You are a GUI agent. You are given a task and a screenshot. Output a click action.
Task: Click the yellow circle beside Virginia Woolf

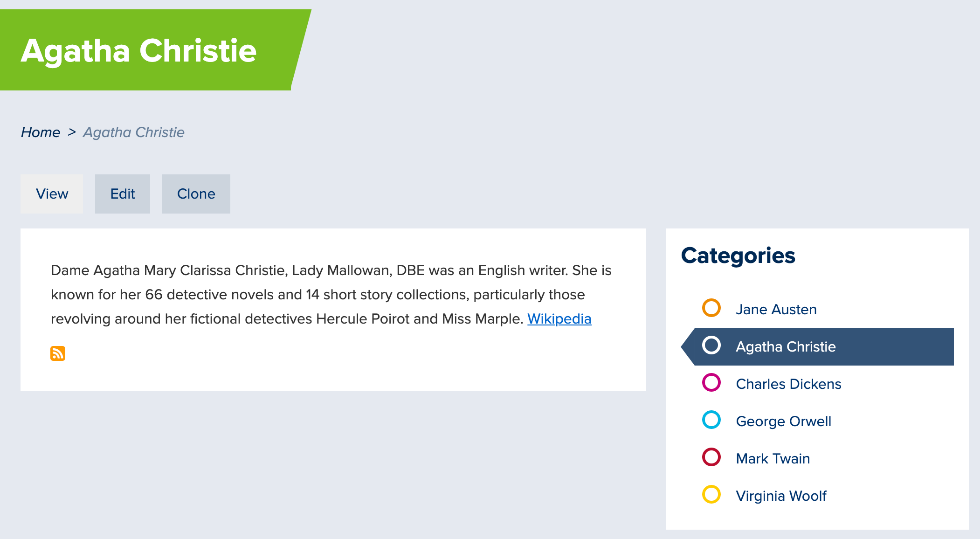711,495
